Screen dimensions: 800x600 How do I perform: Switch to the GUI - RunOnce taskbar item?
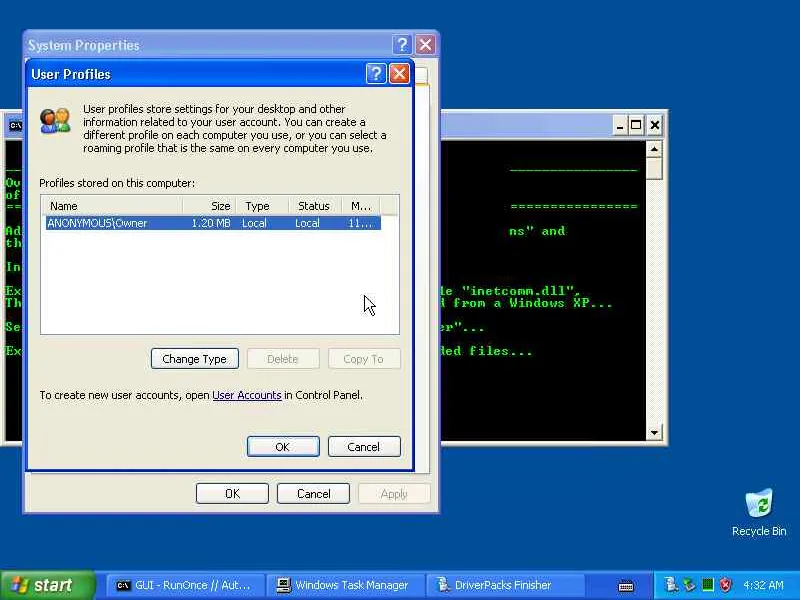tap(184, 586)
